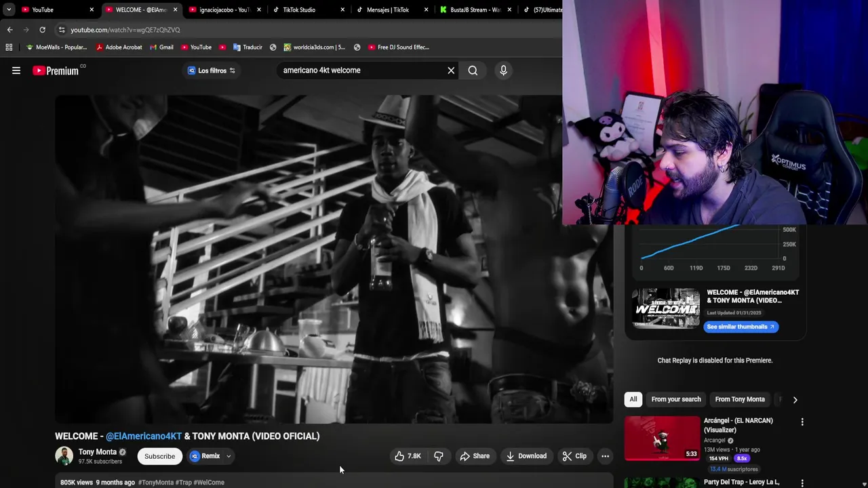Open the Free DJ Sound Effects bookmark

pos(398,47)
